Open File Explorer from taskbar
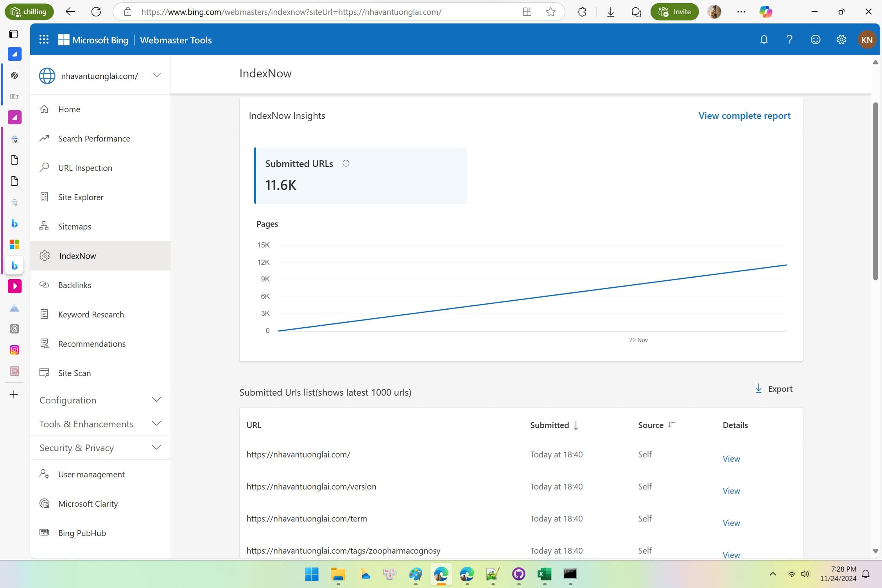This screenshot has height=588, width=882. pos(338,574)
